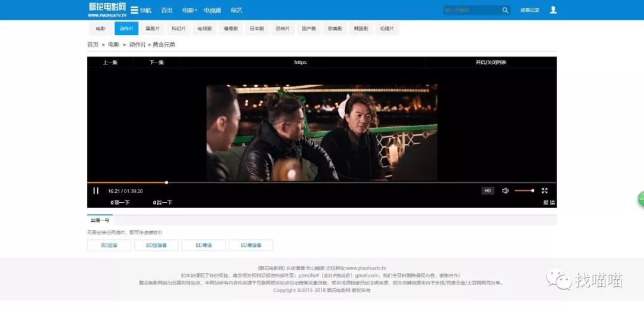This screenshot has width=644, height=309.
Task: Play the BD国语备 backup source
Action: [156, 245]
